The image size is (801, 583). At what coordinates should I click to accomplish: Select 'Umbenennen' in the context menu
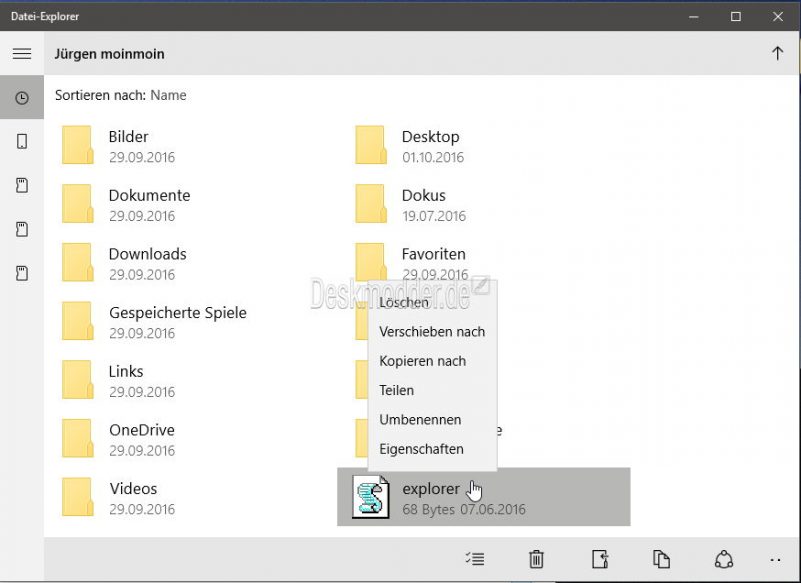click(420, 420)
